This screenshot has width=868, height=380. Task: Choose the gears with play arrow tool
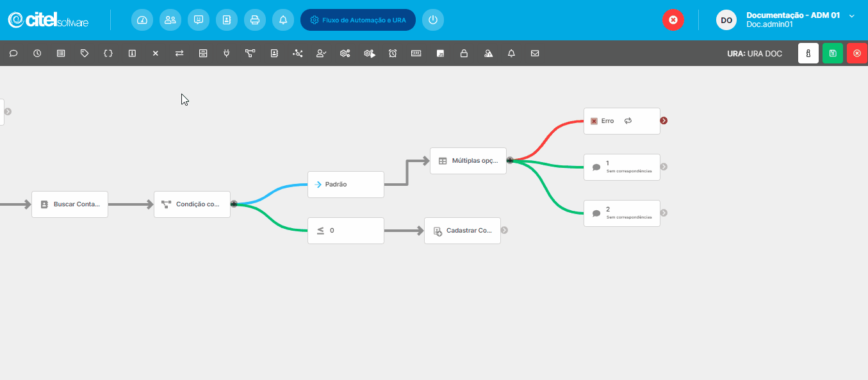[369, 54]
